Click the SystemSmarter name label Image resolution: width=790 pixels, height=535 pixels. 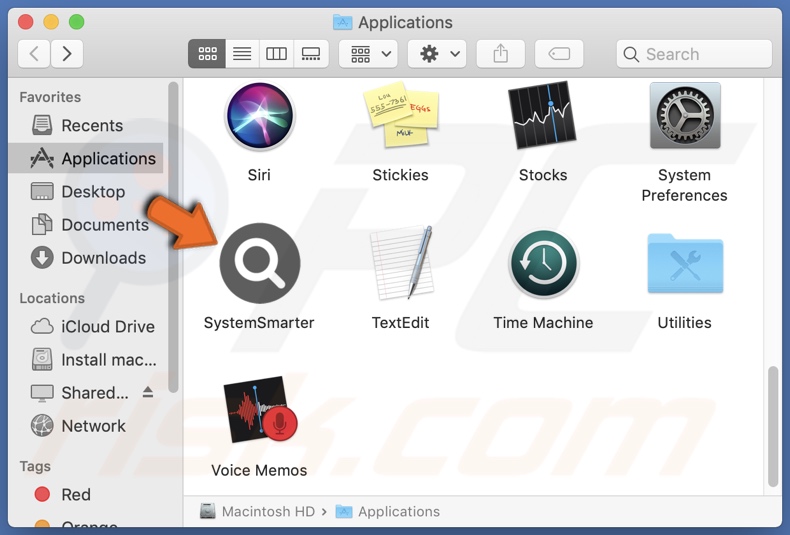tap(259, 323)
